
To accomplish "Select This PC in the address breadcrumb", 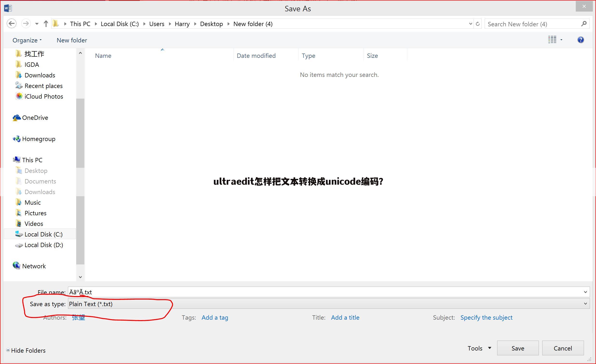I will (80, 24).
